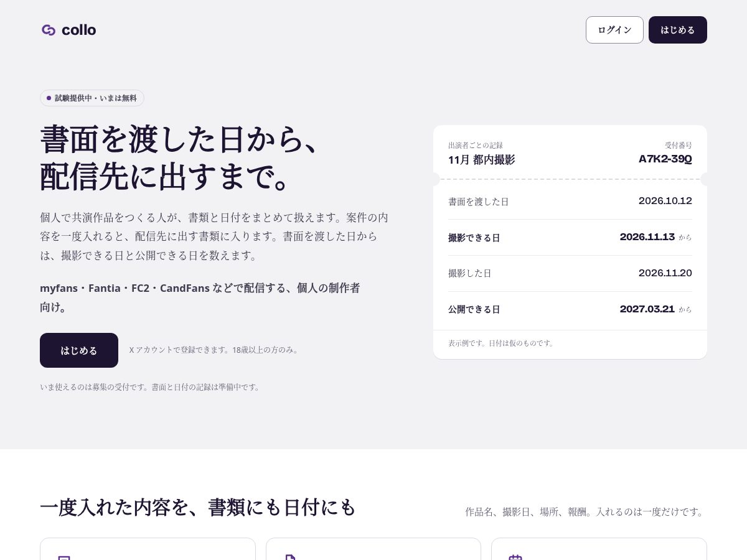747x560 pixels.
Task: Click the note いま使えるのは募集の受付です
Action: (150, 387)
